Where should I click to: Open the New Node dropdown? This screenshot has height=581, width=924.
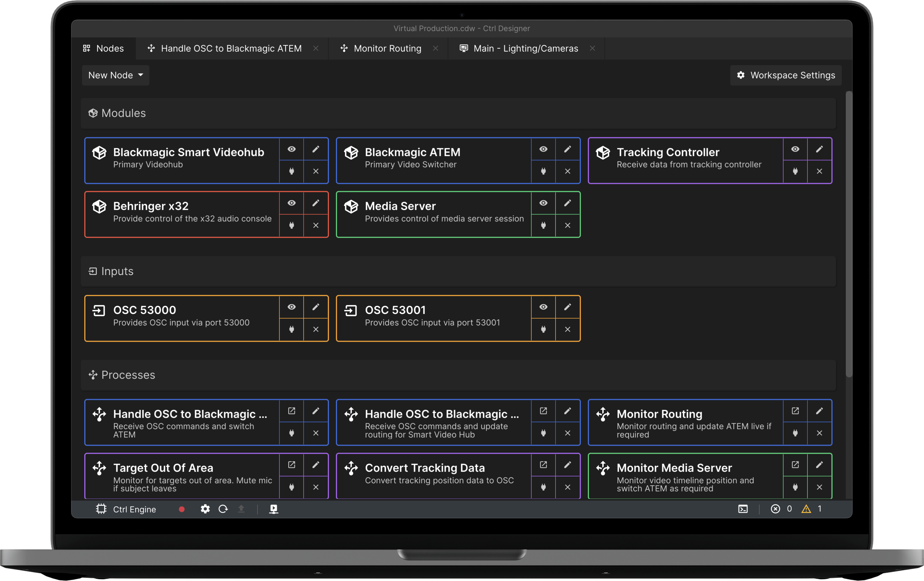point(115,75)
